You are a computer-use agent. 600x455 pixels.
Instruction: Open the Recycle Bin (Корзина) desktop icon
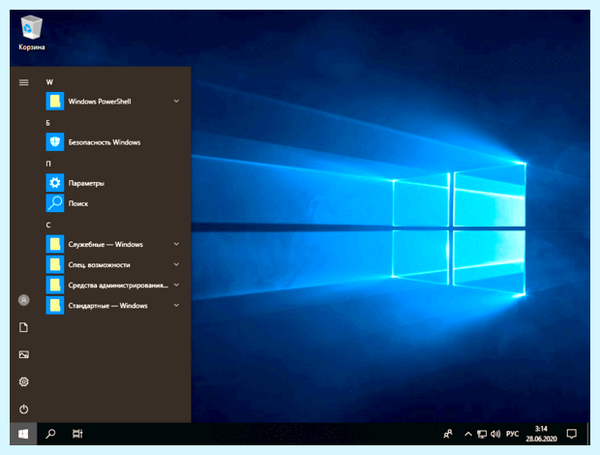pyautogui.click(x=31, y=33)
